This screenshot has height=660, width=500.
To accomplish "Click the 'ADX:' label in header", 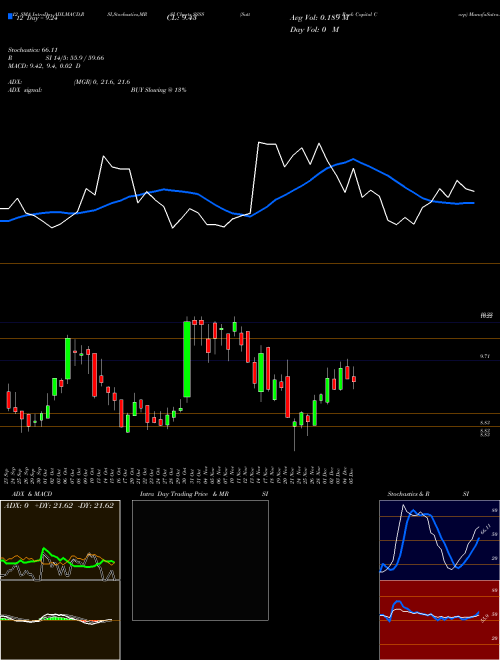I will point(15,82).
